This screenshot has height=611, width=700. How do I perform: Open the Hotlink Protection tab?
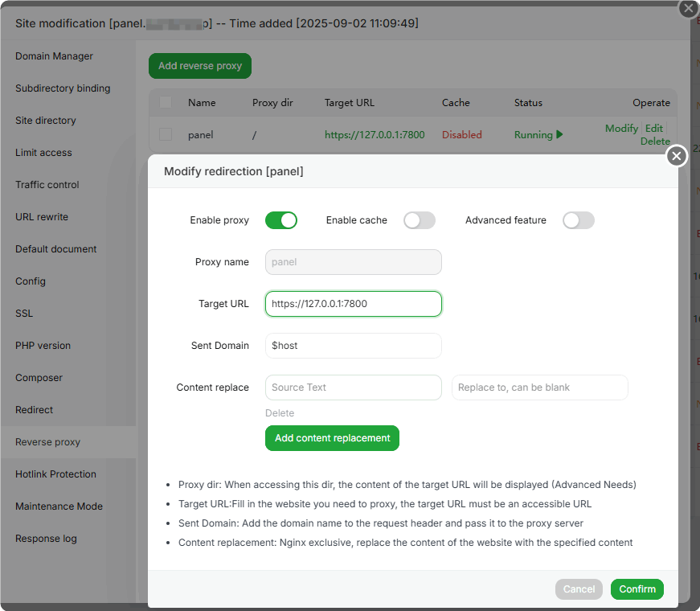(x=55, y=474)
